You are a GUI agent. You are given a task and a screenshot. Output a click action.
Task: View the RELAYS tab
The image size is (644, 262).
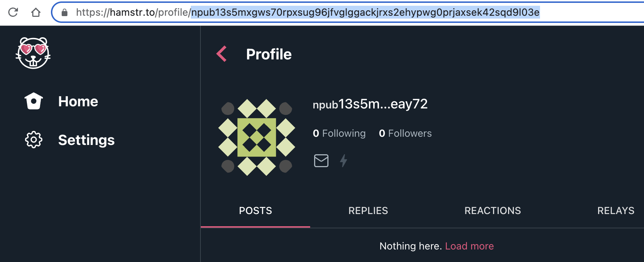(616, 210)
